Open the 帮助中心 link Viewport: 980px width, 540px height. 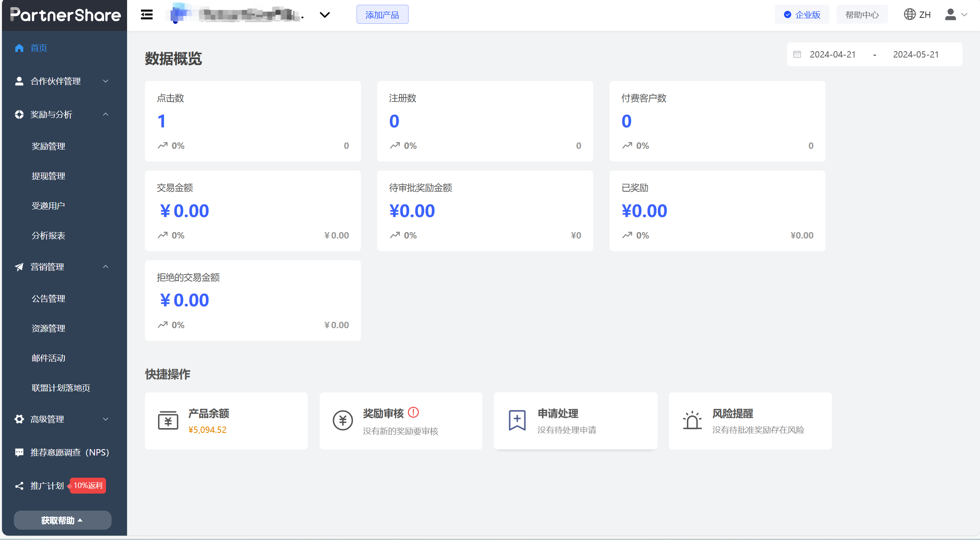coord(862,15)
